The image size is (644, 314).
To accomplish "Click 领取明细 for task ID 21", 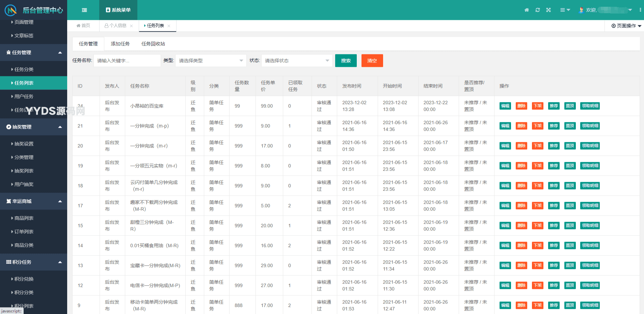I will pyautogui.click(x=590, y=126).
